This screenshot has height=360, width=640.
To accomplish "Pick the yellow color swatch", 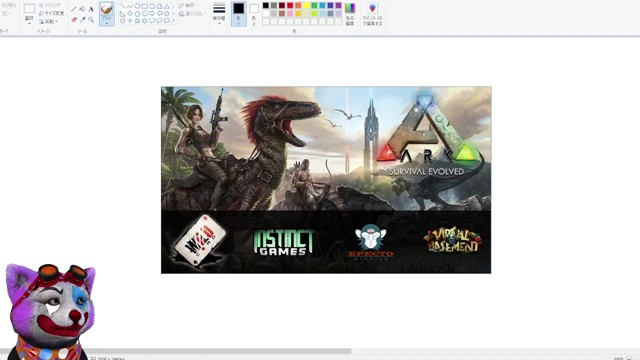I will 306,5.
